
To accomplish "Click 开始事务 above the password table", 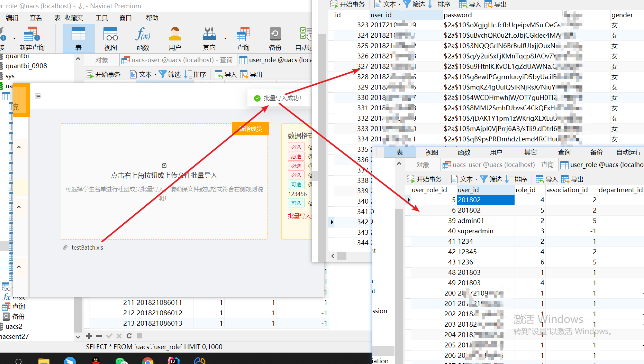I will [347, 4].
